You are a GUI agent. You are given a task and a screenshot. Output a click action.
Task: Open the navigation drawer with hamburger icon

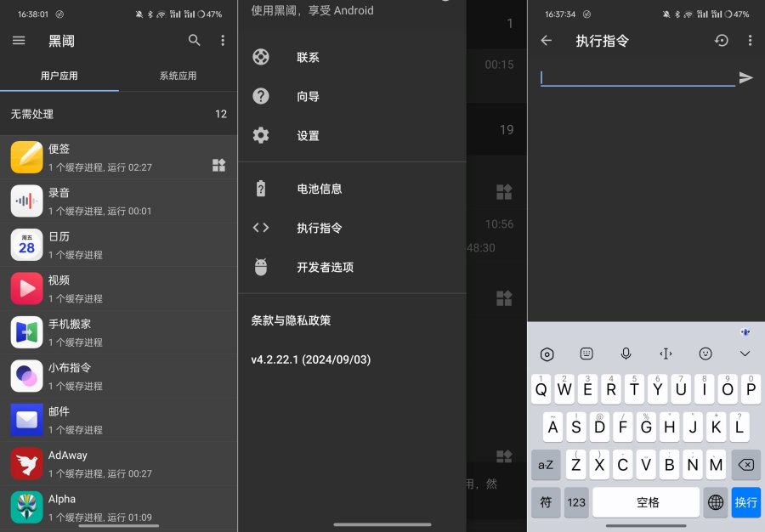[18, 40]
